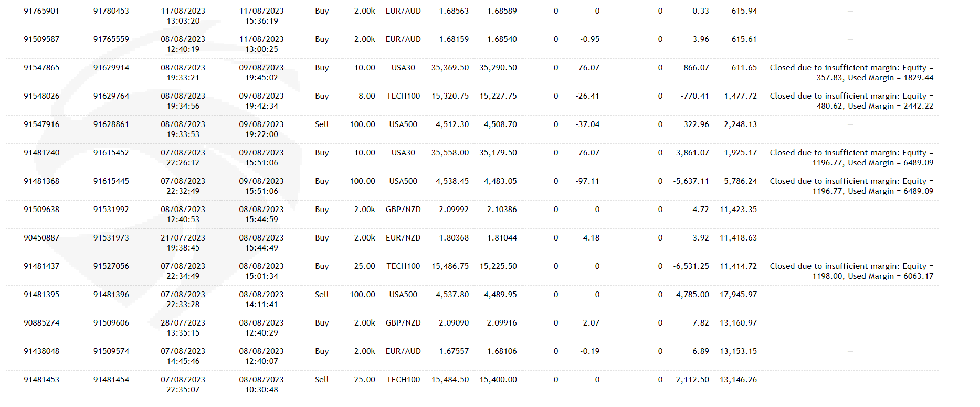Select EUR/NZD symbol for position 90450887
This screenshot has height=407, width=980.
pos(403,238)
